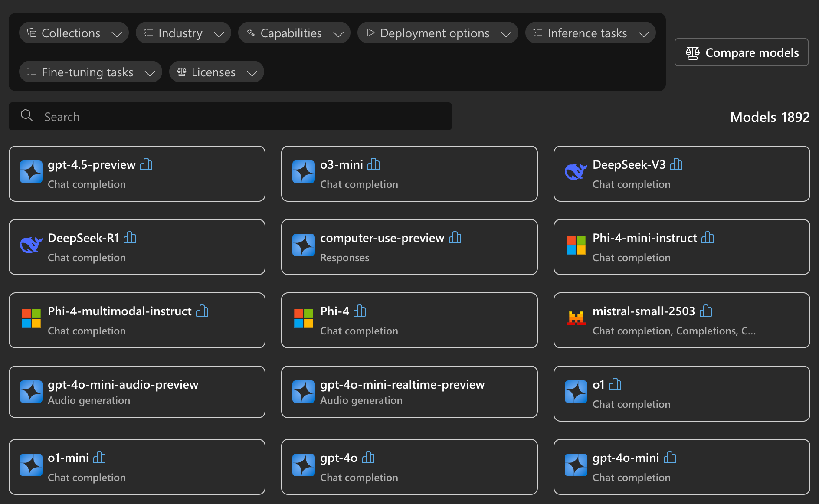The width and height of the screenshot is (819, 504).
Task: Click the Azure OpenAI logo on computer-use-preview card
Action: point(304,245)
